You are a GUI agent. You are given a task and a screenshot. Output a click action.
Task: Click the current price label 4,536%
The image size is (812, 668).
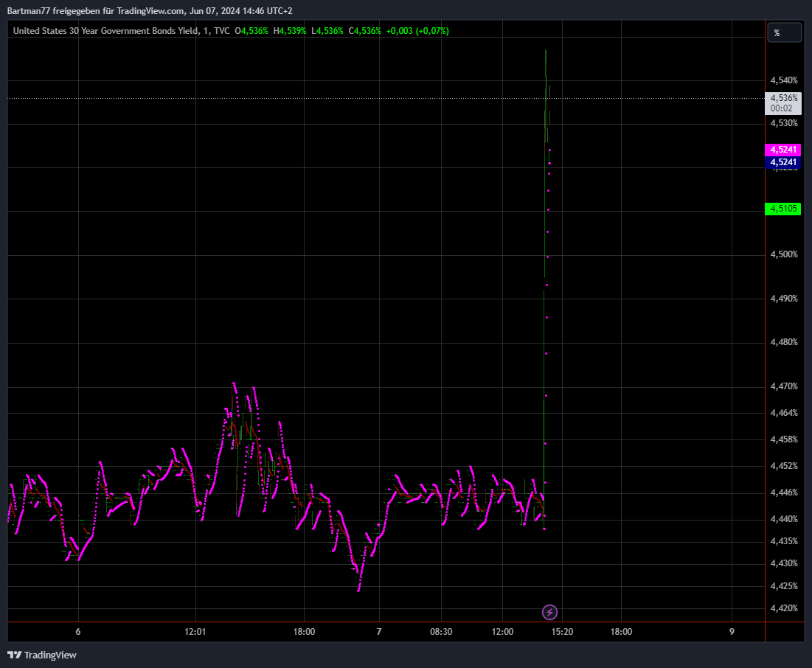pos(783,103)
